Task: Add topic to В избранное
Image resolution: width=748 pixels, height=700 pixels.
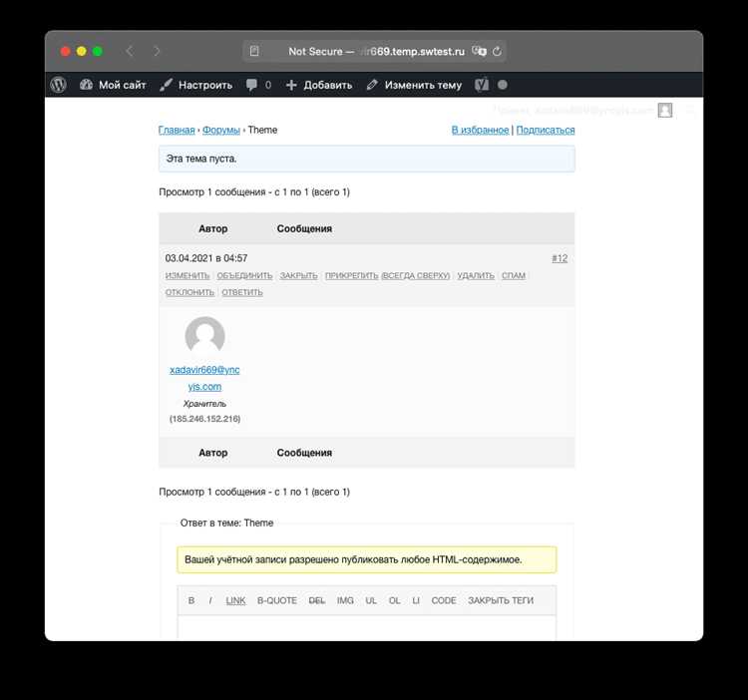Action: [480, 130]
